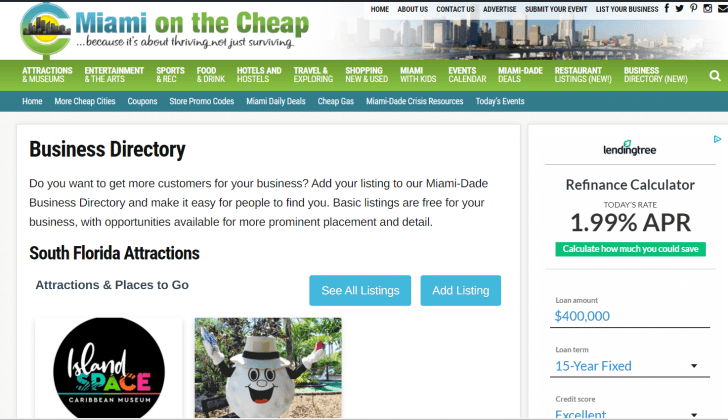
Task: Open the Instagram icon in header
Action: coord(708,8)
